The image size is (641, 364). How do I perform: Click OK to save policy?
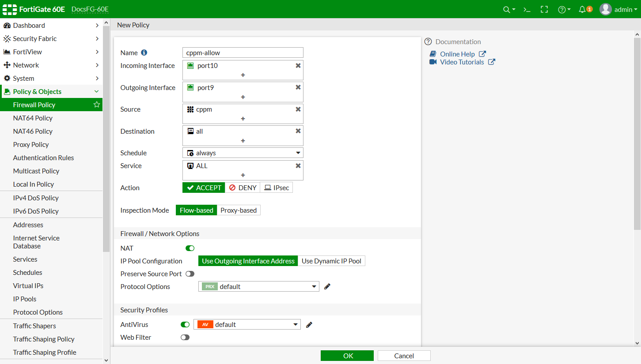tap(347, 356)
